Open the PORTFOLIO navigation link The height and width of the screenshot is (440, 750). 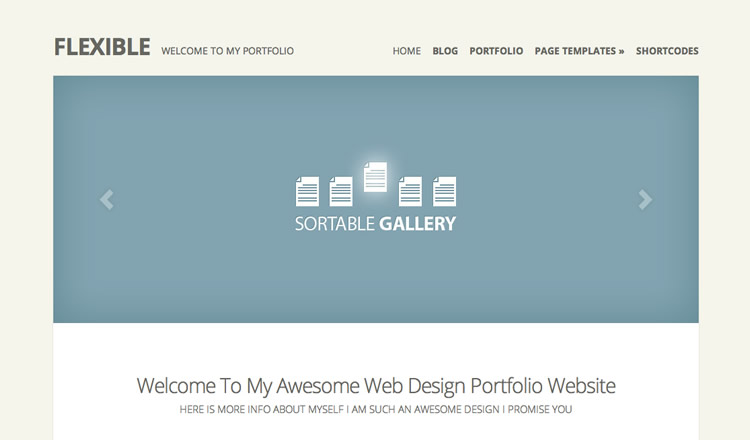496,51
